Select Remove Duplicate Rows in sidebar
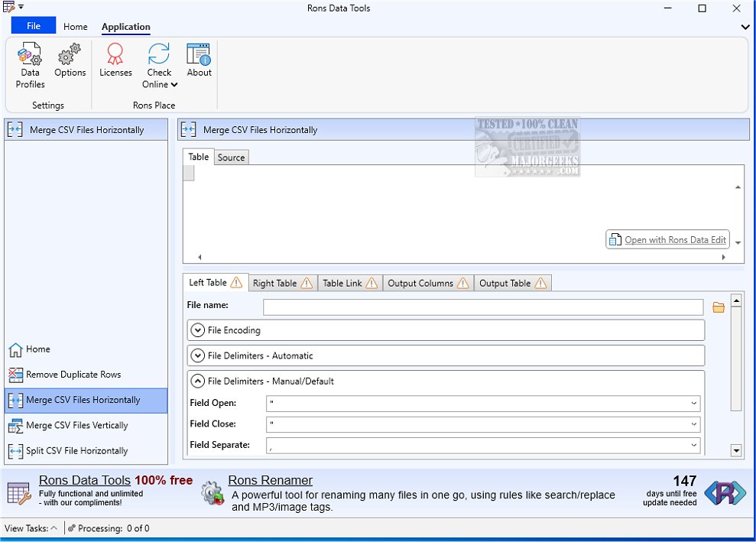The height and width of the screenshot is (542, 756). click(x=86, y=375)
